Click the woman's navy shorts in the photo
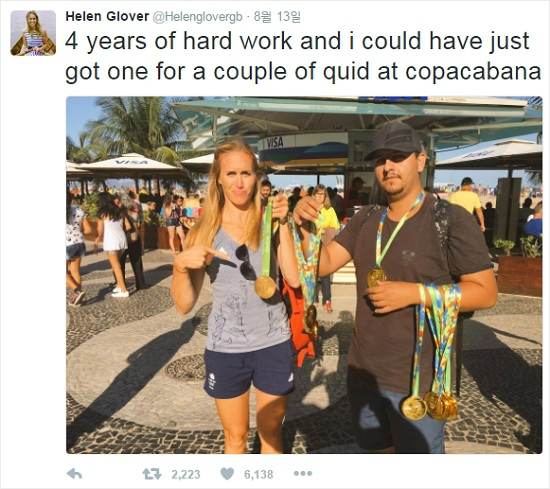This screenshot has width=550, height=489. point(249,369)
